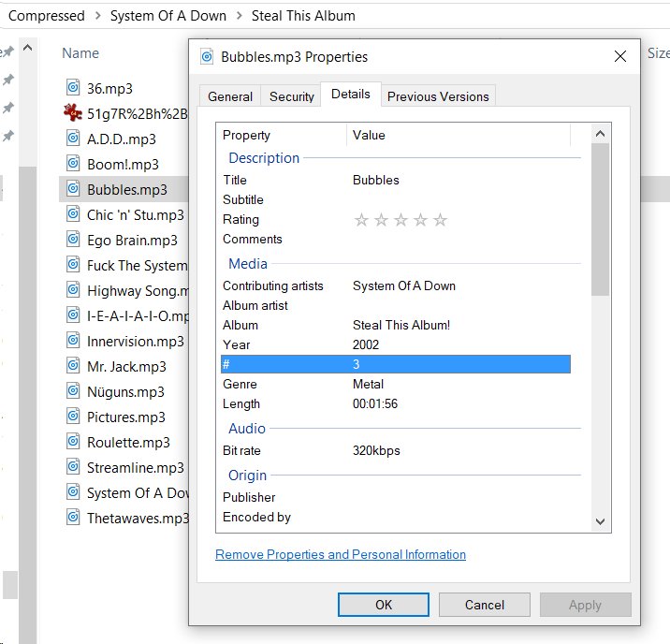The width and height of the screenshot is (670, 644).
Task: Switch to the Security tab
Action: (x=291, y=96)
